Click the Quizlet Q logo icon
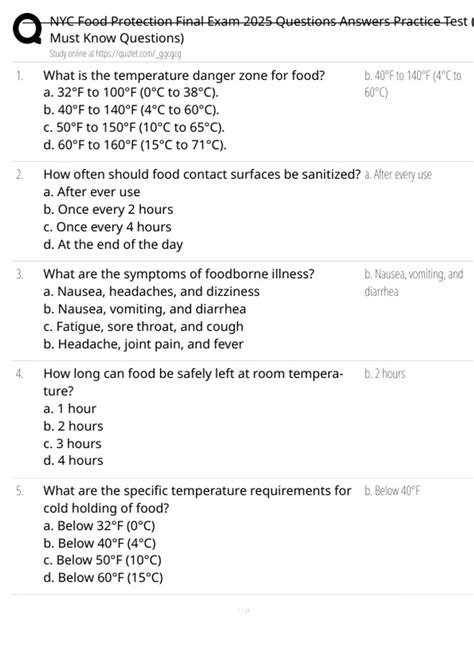Viewport: 474px width, 671px height. (x=27, y=30)
